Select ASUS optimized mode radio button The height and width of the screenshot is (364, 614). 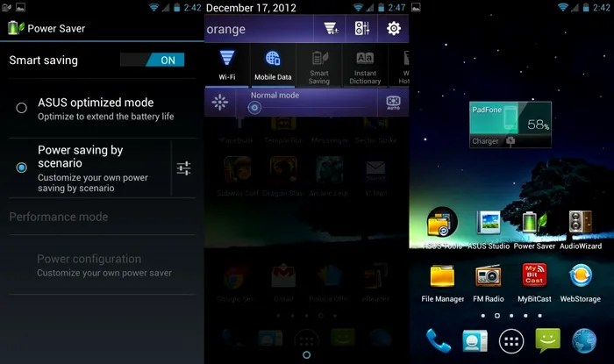[x=22, y=108]
